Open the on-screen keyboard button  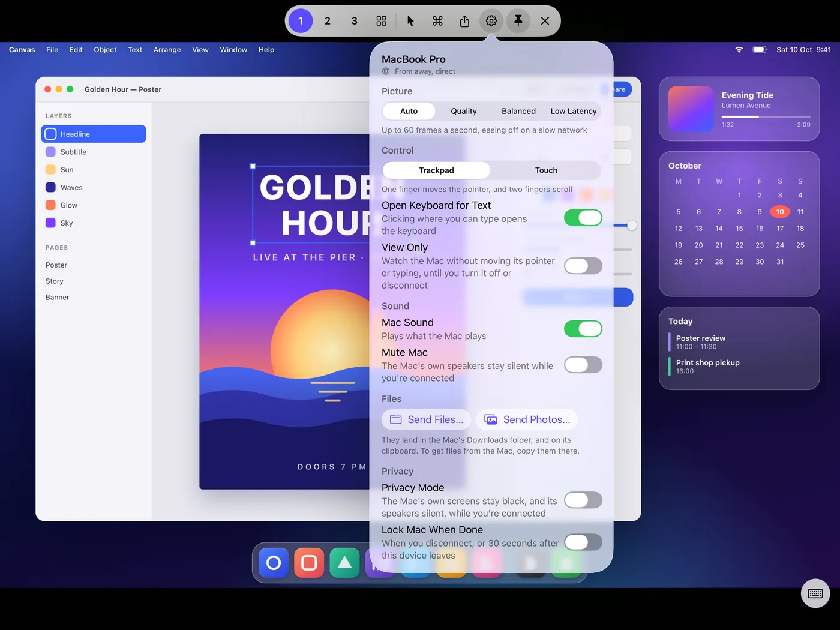(815, 593)
